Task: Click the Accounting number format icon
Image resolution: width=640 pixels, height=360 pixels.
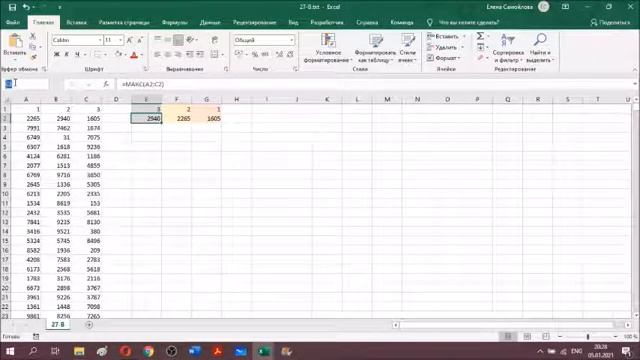Action: pyautogui.click(x=239, y=54)
